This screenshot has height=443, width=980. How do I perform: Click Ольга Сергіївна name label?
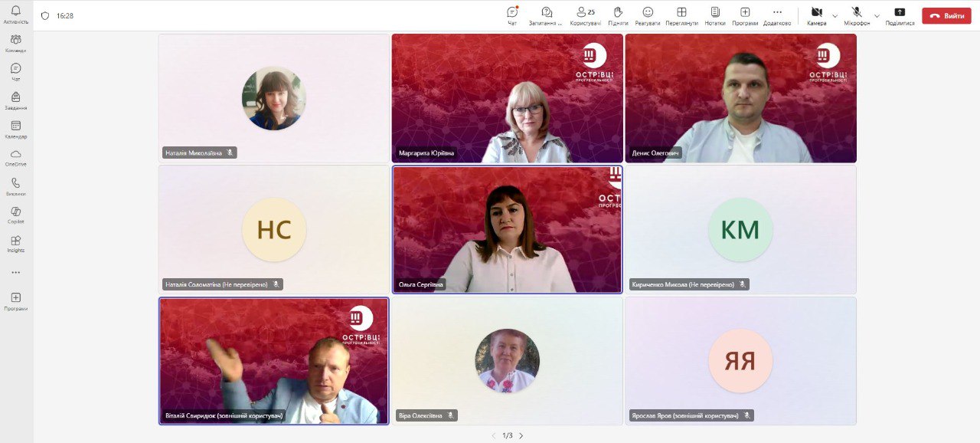421,284
